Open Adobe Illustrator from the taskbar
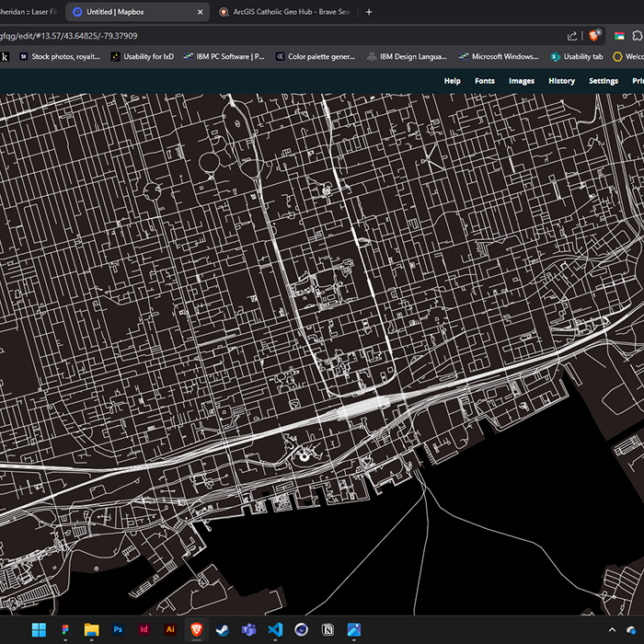This screenshot has height=644, width=644. [170, 630]
